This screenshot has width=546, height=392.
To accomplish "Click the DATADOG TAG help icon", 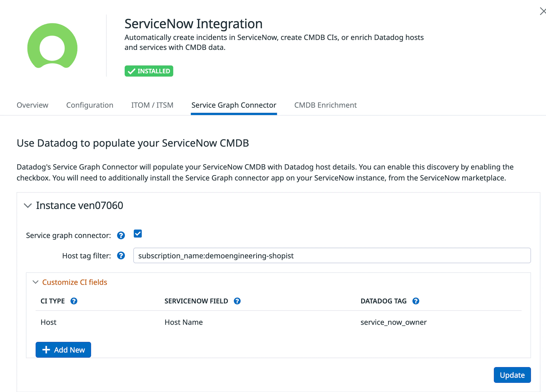I will [416, 301].
